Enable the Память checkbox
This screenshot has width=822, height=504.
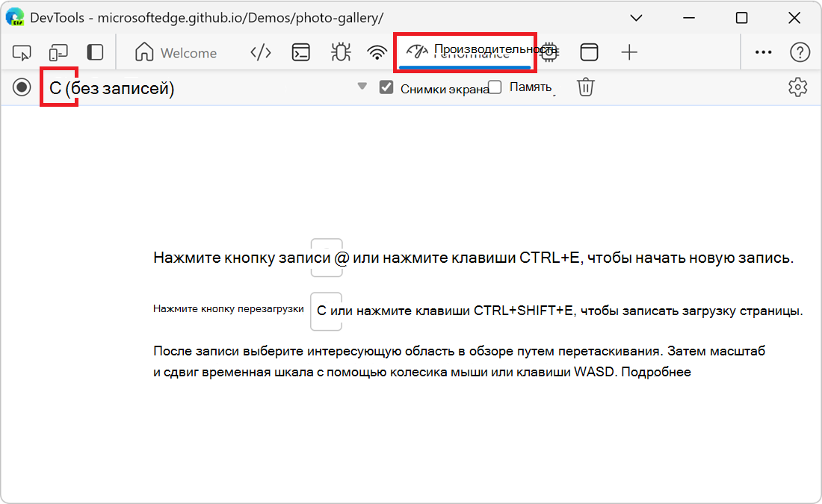click(495, 87)
